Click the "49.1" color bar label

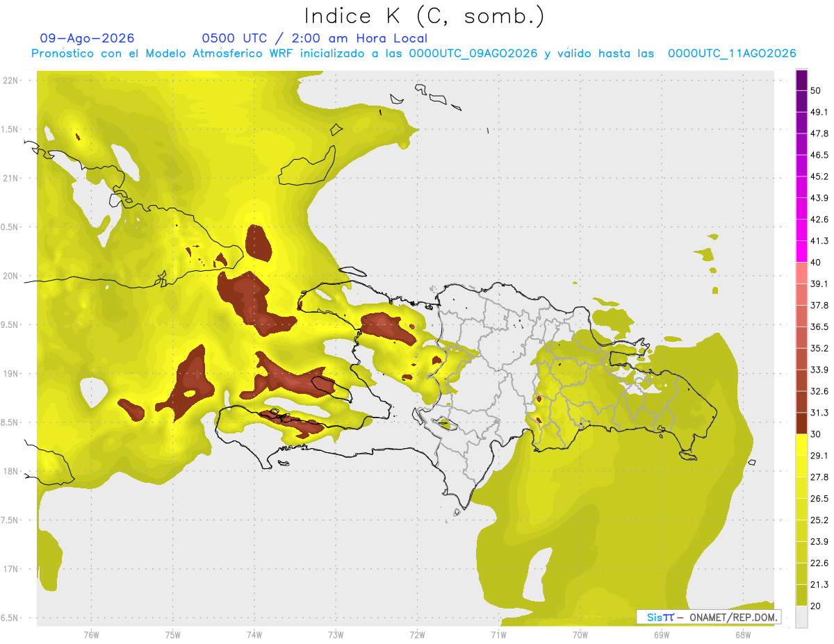pos(819,113)
